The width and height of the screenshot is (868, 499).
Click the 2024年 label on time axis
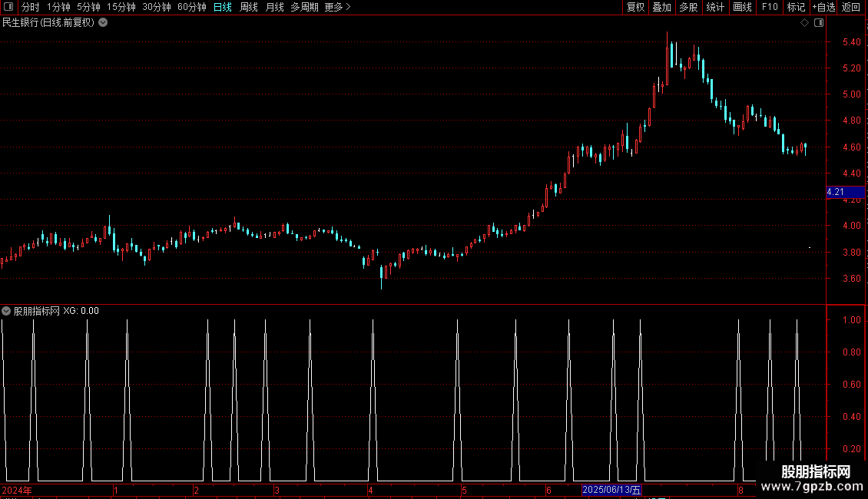17,490
